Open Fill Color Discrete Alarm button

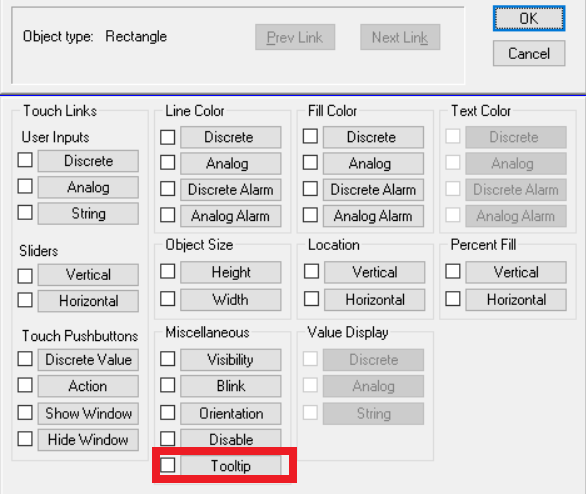tap(373, 190)
